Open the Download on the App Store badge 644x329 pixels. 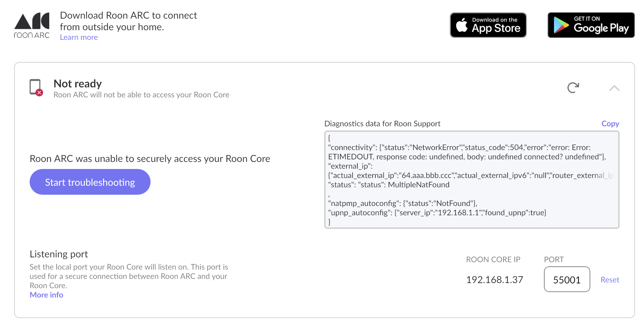coord(488,25)
